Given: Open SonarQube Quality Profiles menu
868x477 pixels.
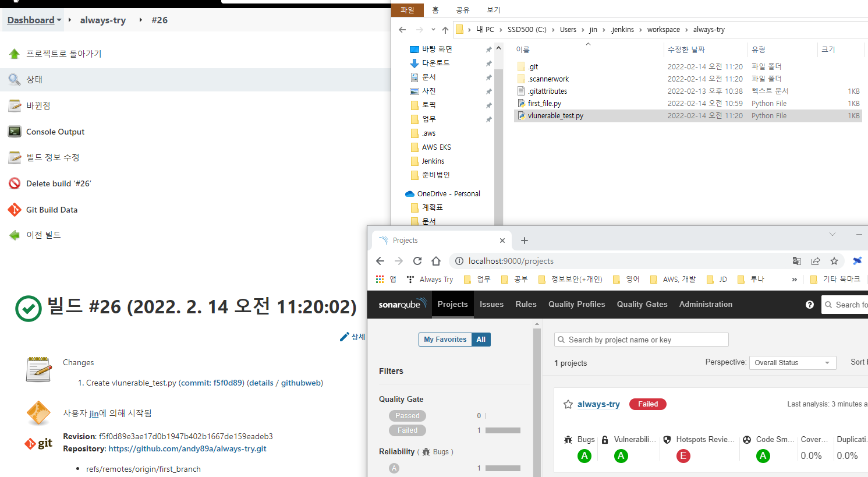Looking at the screenshot, I should 576,305.
